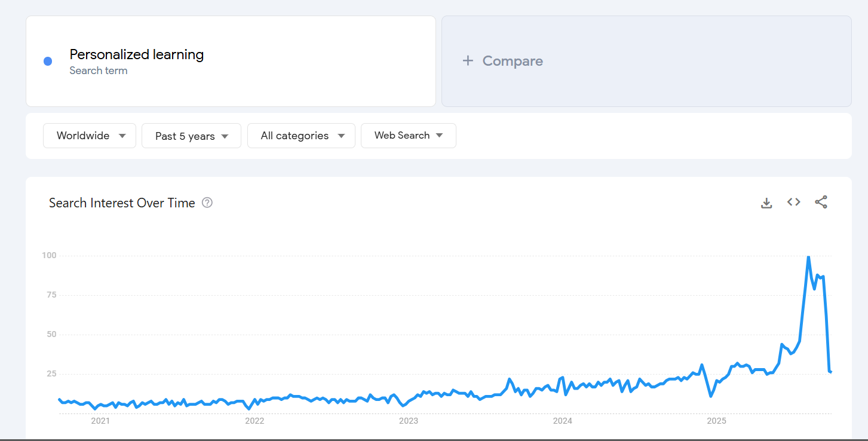
Task: Open the Worldwide region dropdown
Action: tap(90, 136)
